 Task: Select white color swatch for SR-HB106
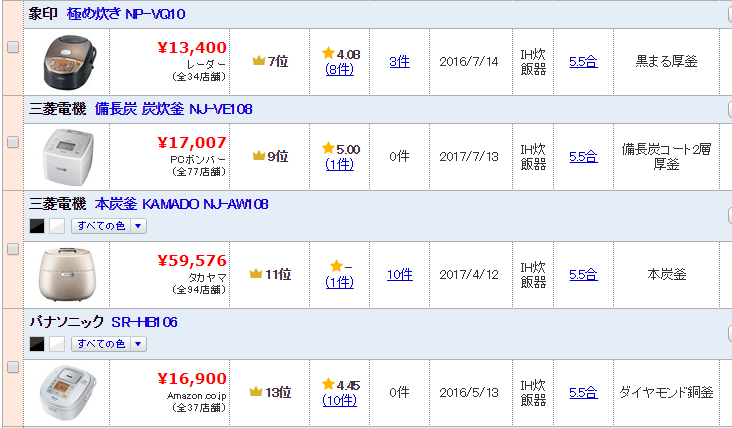point(57,344)
